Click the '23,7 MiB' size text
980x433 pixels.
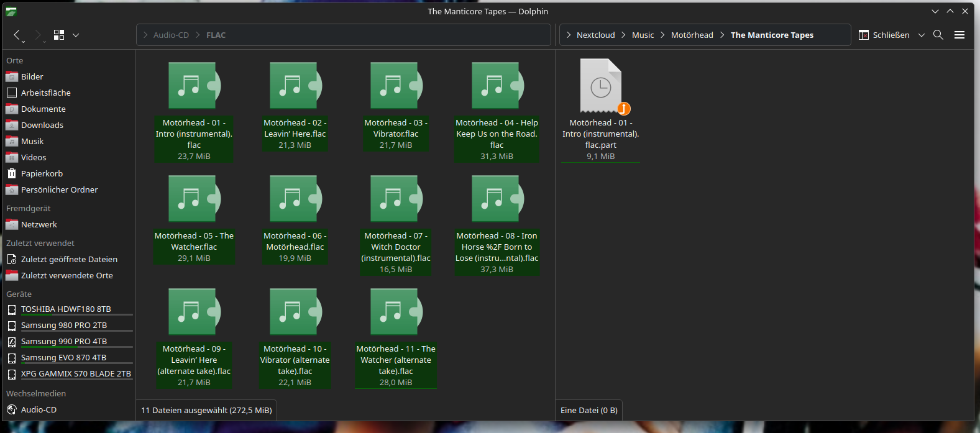click(x=194, y=156)
